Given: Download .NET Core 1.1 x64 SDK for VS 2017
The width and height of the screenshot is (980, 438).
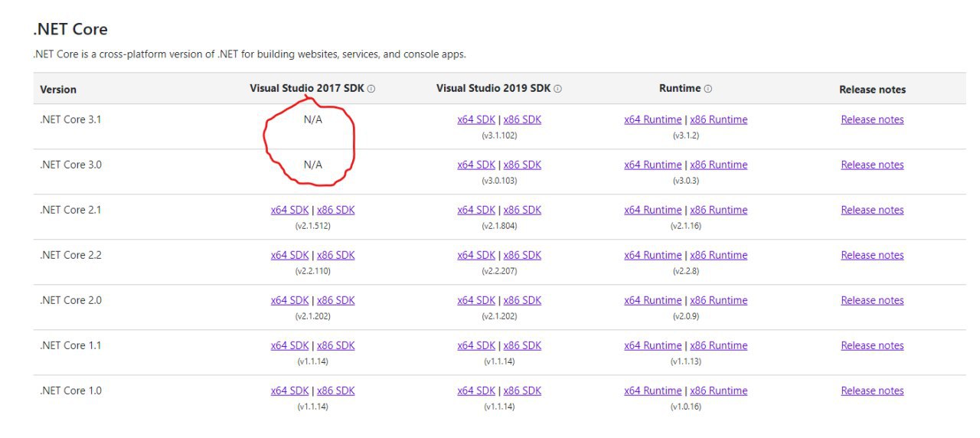Looking at the screenshot, I should click(x=289, y=345).
